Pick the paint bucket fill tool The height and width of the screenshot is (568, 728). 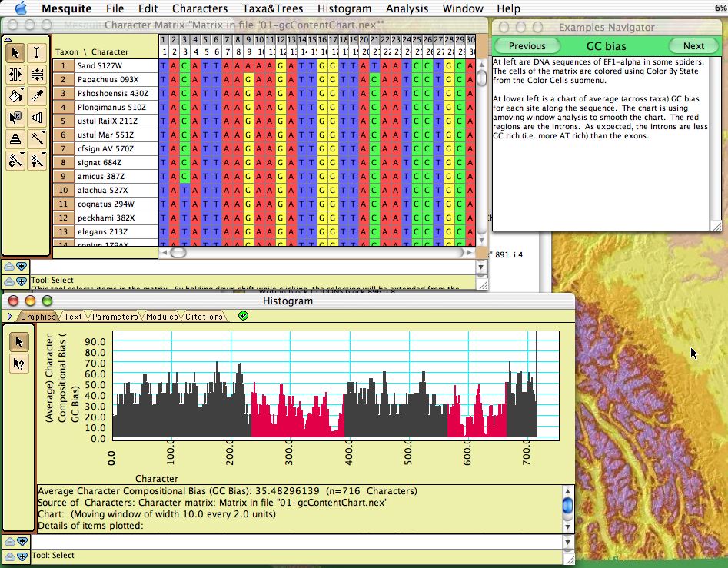tap(15, 96)
